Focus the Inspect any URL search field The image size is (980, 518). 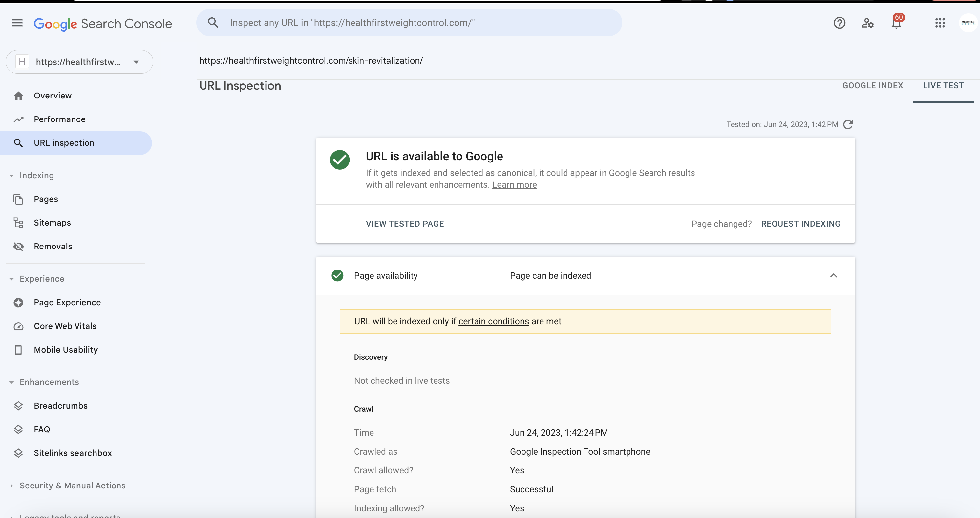[409, 23]
